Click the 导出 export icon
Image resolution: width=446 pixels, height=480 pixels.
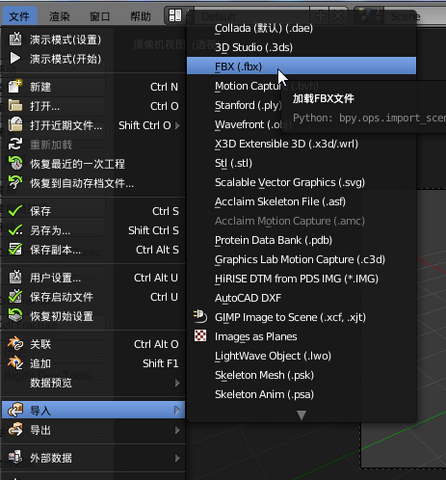(16, 429)
